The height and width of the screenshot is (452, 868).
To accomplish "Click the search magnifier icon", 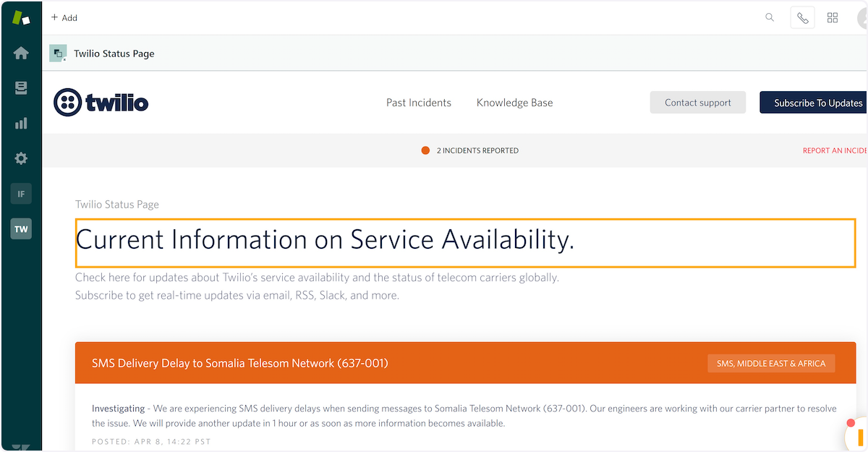I will [770, 17].
